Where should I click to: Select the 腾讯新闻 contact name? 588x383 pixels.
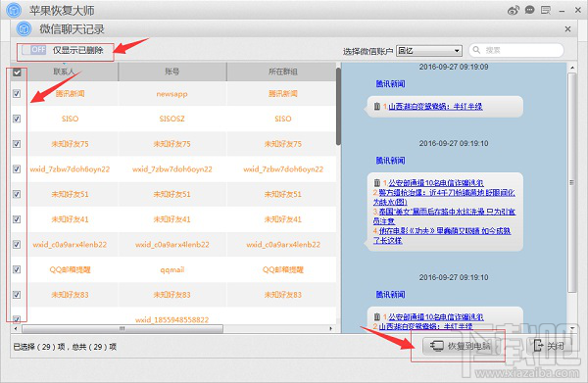click(x=71, y=94)
